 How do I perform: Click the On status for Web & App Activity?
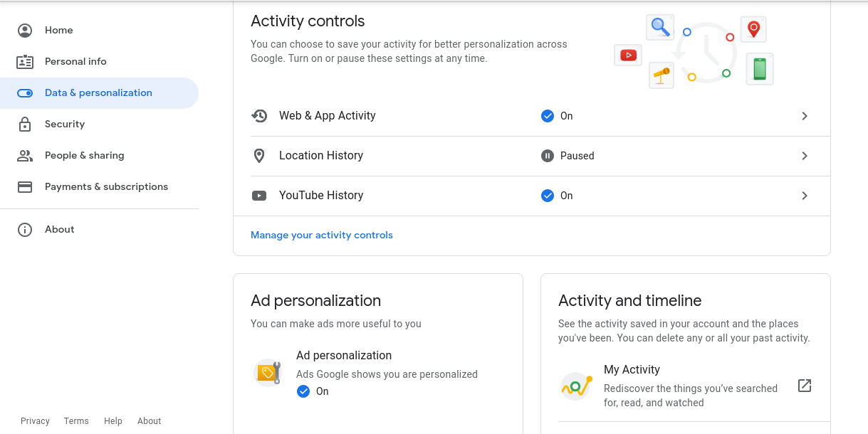point(557,115)
